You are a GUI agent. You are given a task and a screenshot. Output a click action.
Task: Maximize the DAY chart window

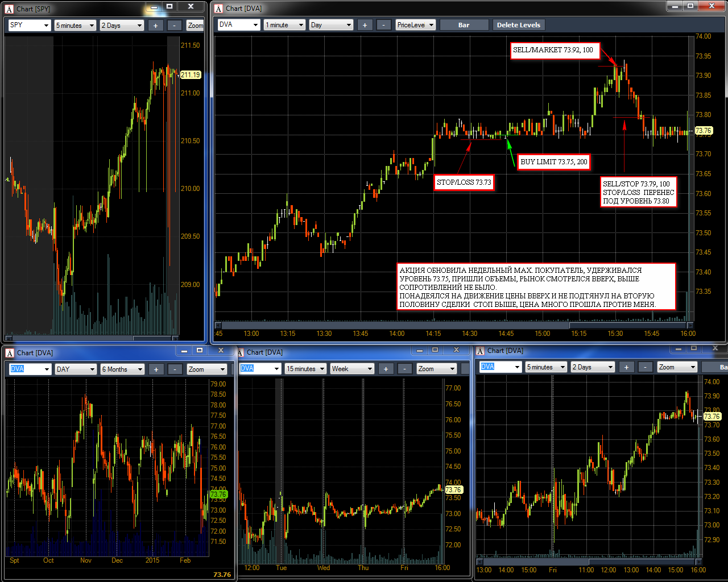pyautogui.click(x=200, y=350)
